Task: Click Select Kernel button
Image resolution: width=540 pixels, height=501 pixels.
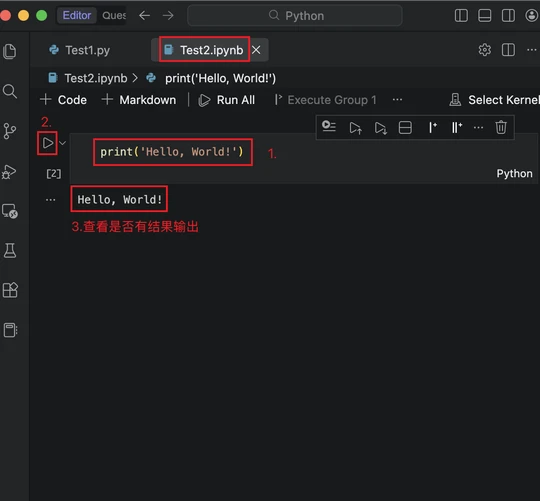Action: point(495,100)
